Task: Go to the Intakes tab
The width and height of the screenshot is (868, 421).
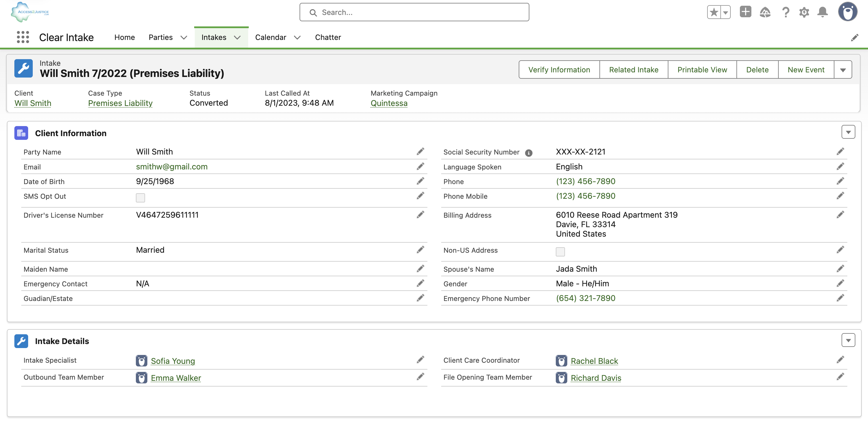Action: click(214, 37)
